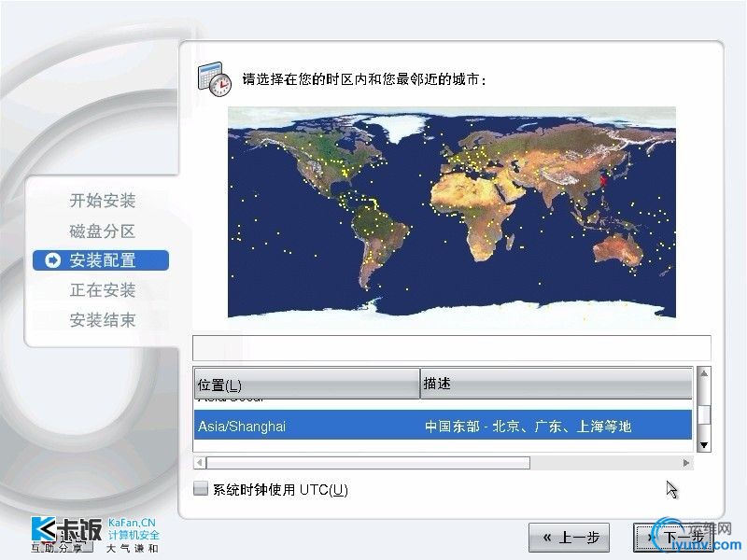This screenshot has width=747, height=560.
Task: Click the calendar clock timezone icon
Action: (x=215, y=78)
